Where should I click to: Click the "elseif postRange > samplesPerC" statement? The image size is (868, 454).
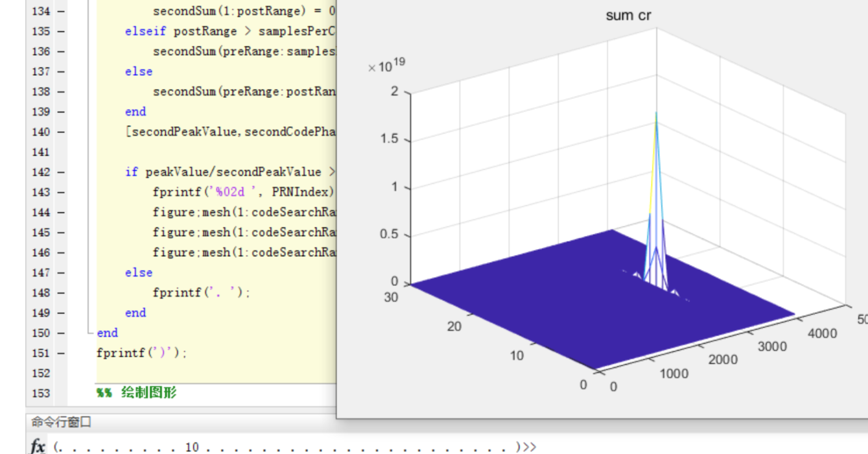point(231,31)
